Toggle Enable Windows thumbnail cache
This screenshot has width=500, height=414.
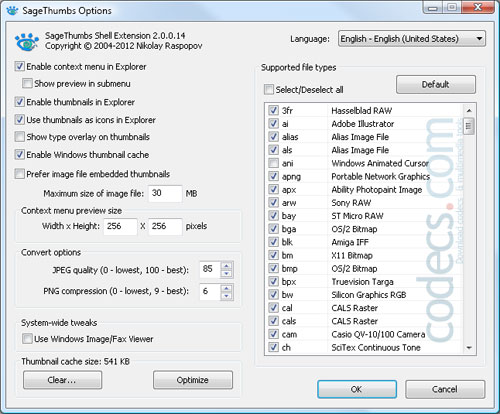19,154
